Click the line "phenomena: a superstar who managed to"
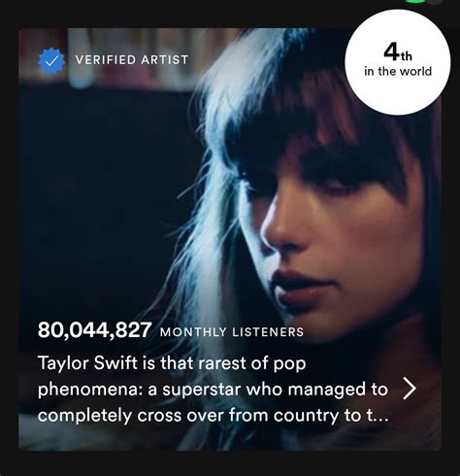The height and width of the screenshot is (476, 460). click(213, 389)
